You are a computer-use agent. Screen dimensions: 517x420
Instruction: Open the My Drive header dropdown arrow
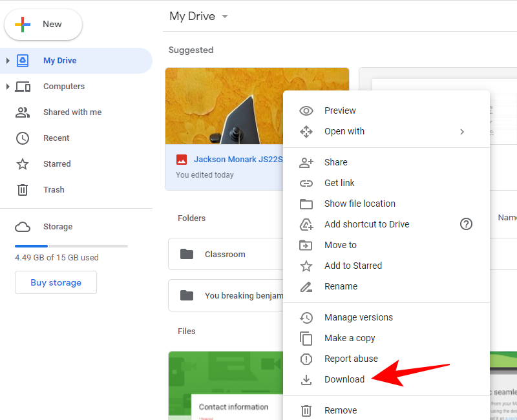(x=225, y=17)
